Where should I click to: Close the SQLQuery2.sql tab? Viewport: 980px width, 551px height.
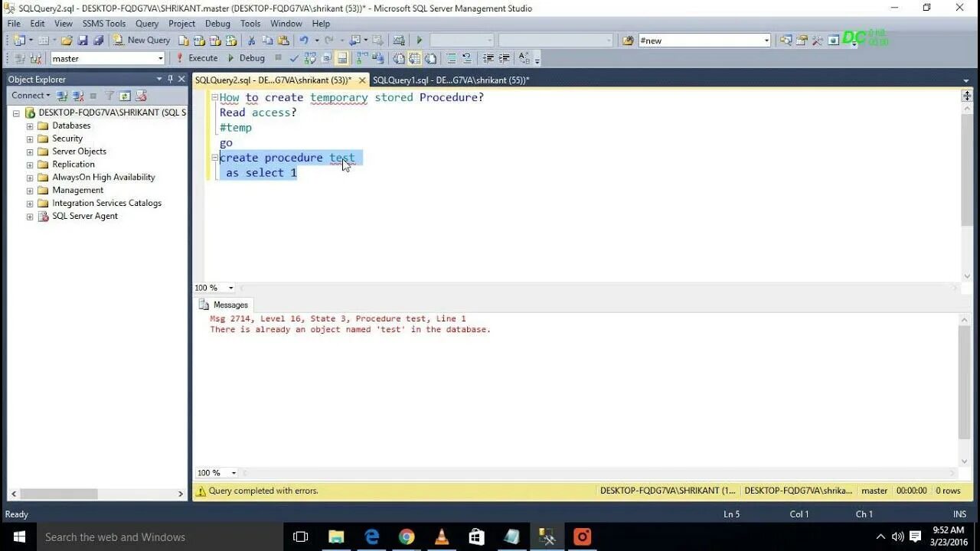coord(362,80)
